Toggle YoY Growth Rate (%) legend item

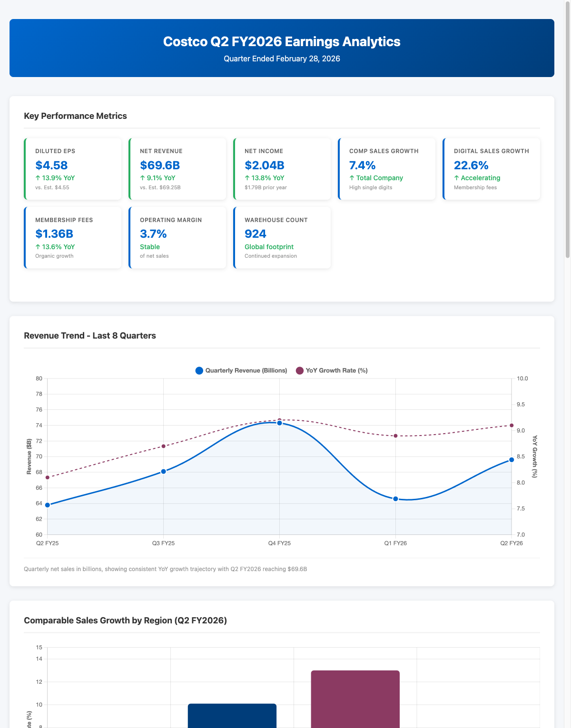[332, 370]
